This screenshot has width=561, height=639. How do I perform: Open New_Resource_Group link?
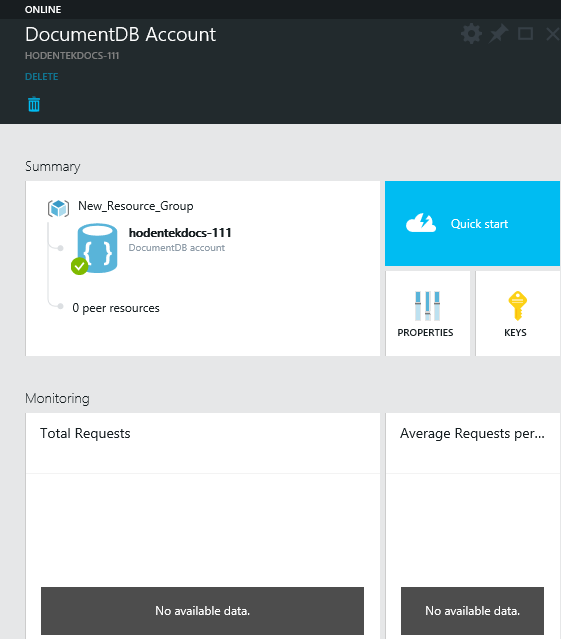point(136,206)
